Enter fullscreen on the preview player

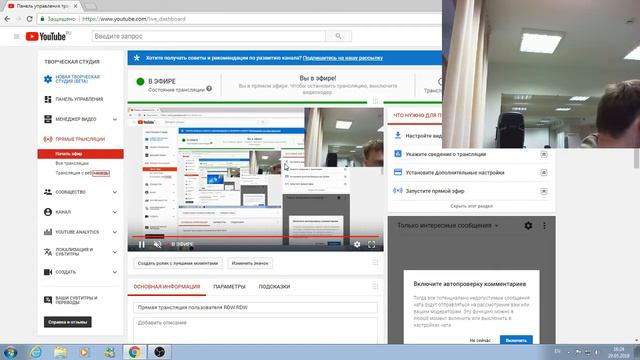(x=371, y=244)
